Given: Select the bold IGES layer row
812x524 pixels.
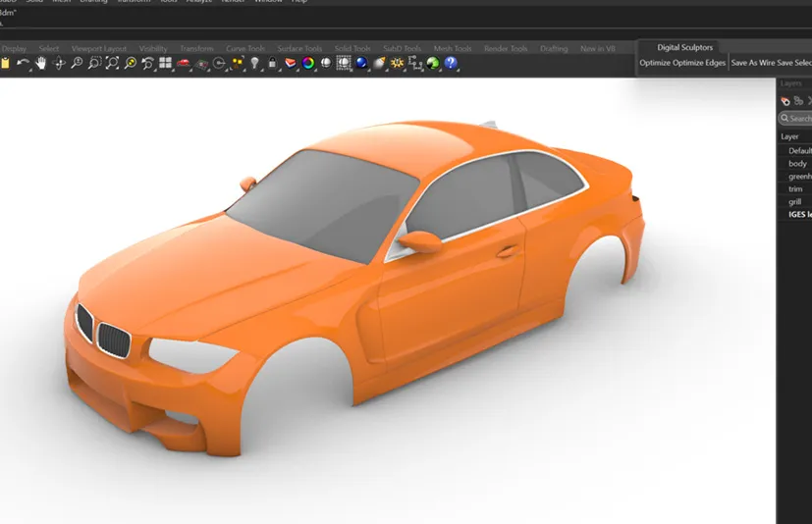Looking at the screenshot, I should click(x=795, y=214).
